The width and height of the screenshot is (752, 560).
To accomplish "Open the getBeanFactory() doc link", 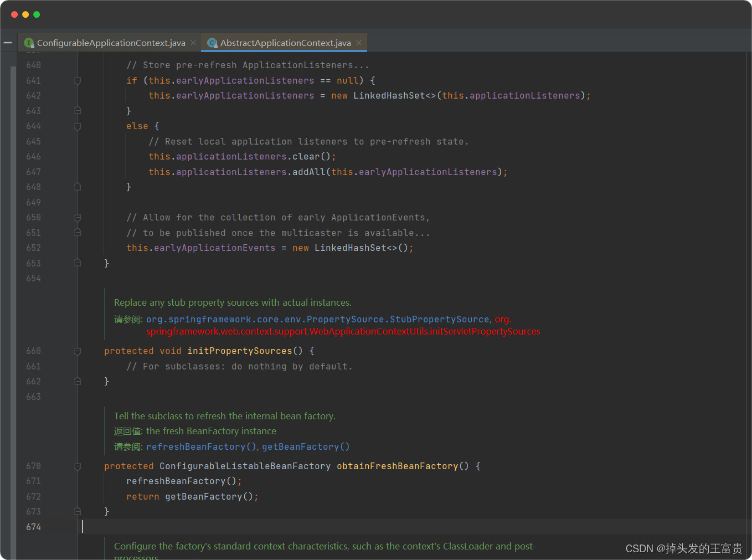I will coord(306,446).
